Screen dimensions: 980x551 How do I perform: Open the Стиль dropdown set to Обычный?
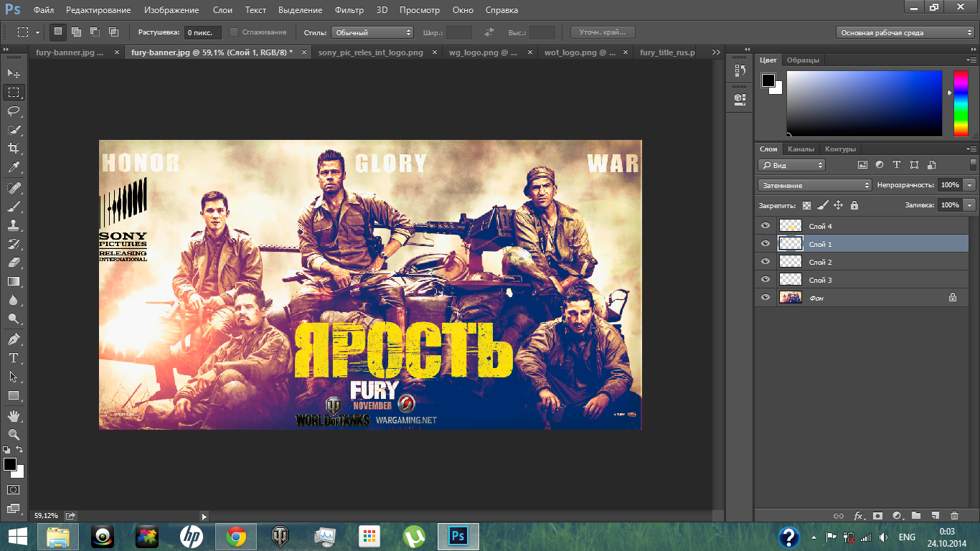click(372, 32)
